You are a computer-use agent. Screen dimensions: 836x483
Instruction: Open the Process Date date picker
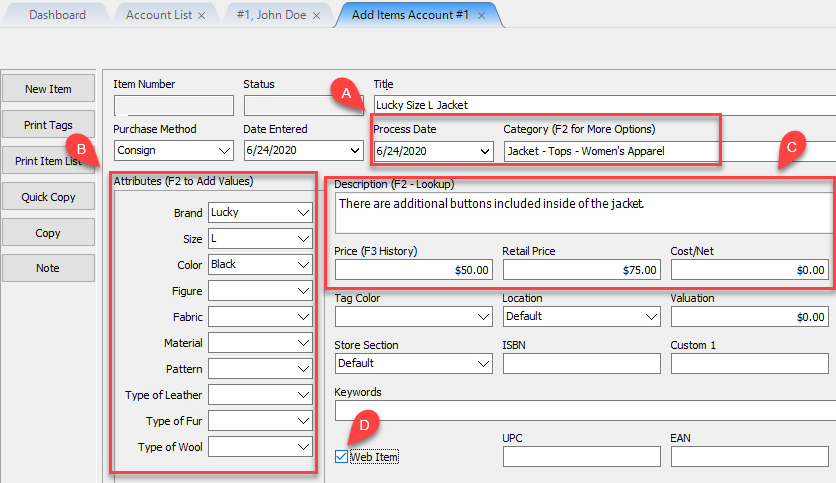pos(485,151)
